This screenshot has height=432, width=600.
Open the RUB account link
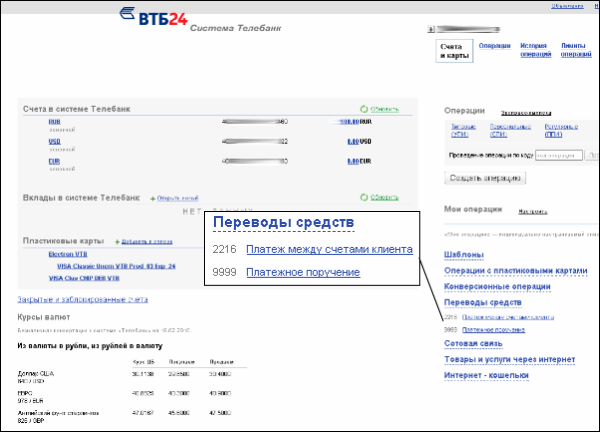54,122
